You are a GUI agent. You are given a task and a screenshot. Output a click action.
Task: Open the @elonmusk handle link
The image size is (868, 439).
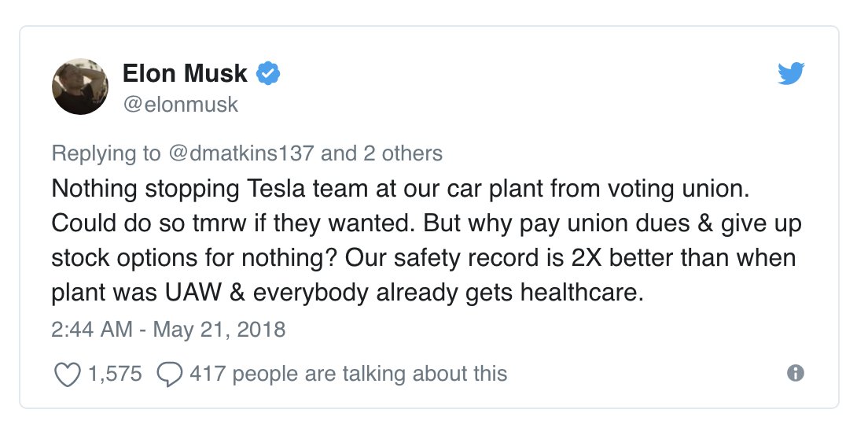tap(181, 105)
